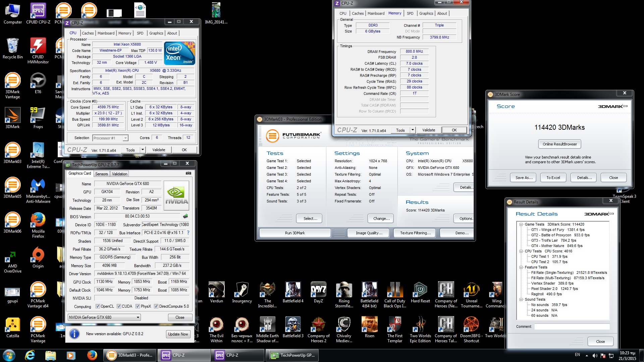The height and width of the screenshot is (362, 644).
Task: Open Tools dropdown arrow in Memory window
Action: [x=413, y=130]
